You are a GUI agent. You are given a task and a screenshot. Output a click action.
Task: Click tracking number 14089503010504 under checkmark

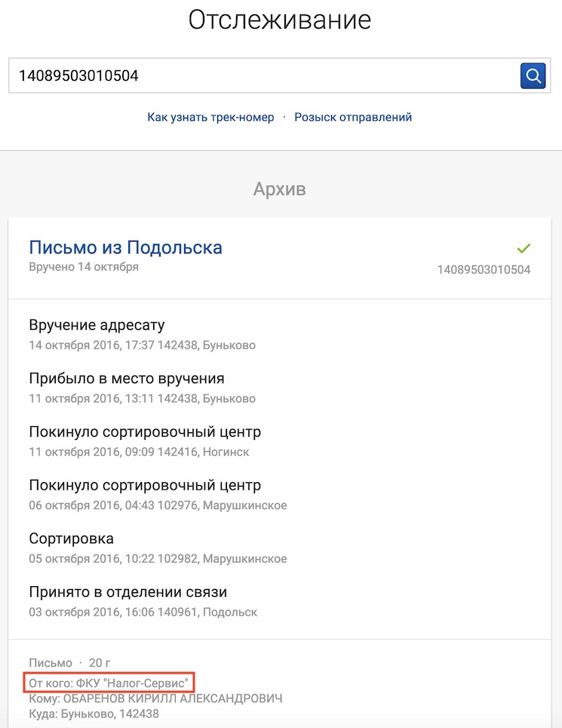484,270
